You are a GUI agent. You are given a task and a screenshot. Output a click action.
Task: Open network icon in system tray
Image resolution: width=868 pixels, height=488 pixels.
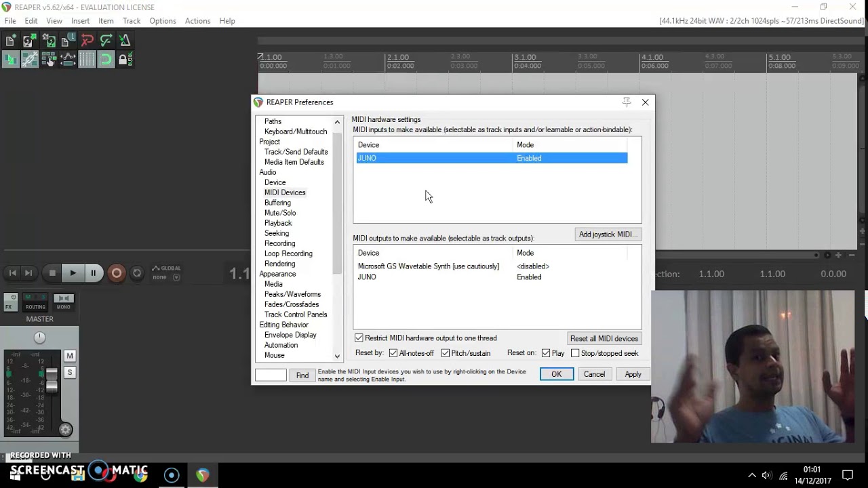tap(784, 475)
